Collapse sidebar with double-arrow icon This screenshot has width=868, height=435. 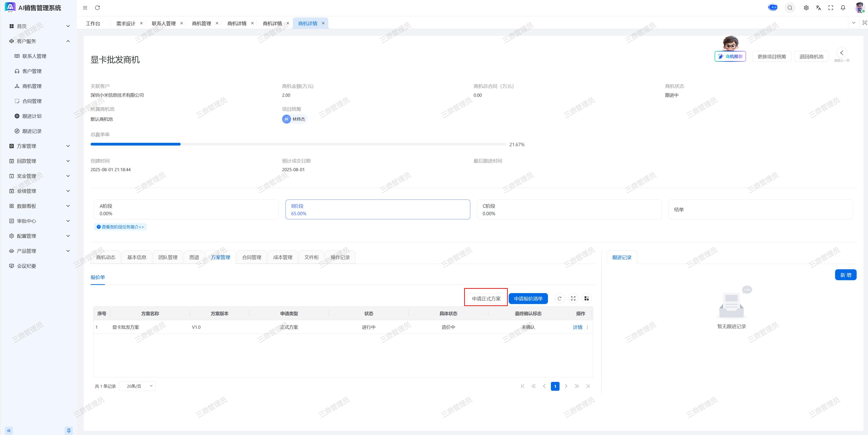point(9,430)
